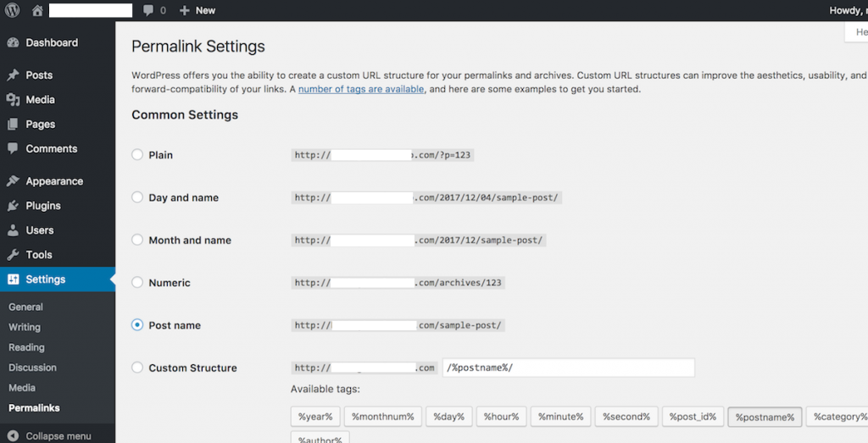Select the Day and name radio option
Viewport: 868px width, 443px height.
[x=137, y=197]
